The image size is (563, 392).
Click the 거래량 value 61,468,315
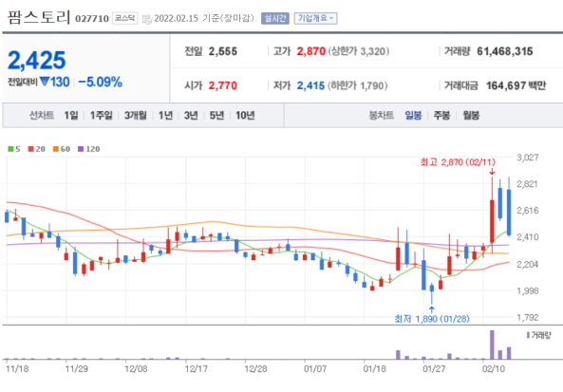pyautogui.click(x=504, y=51)
